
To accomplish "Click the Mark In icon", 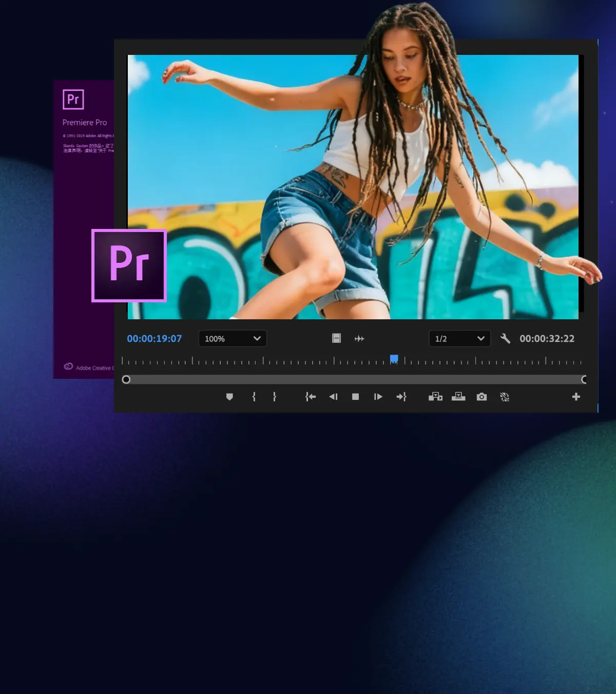I will [253, 396].
